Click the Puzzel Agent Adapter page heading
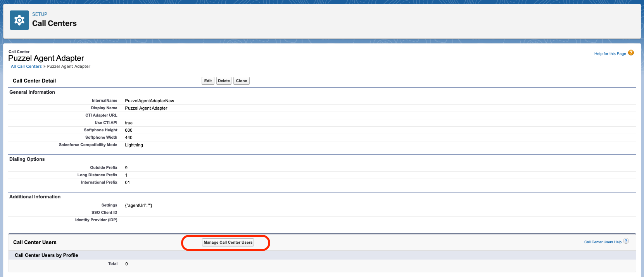644x277 pixels. point(46,58)
